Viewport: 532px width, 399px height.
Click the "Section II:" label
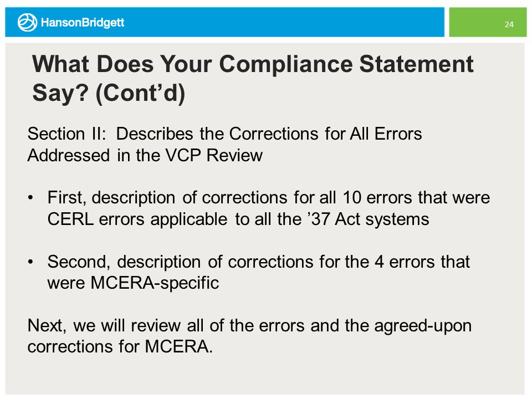(67, 134)
